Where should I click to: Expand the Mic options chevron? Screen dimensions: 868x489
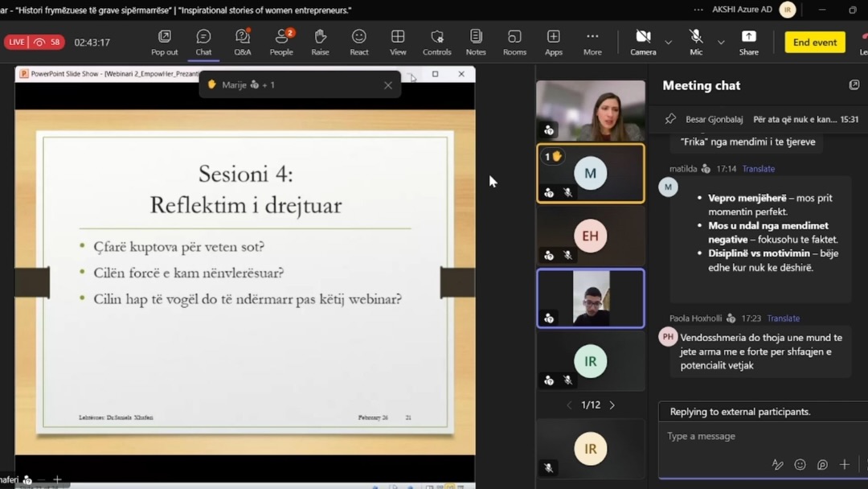[719, 42]
